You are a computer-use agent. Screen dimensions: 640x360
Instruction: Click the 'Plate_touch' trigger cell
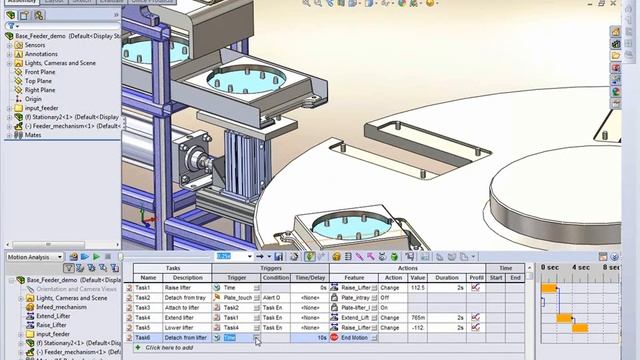235,298
